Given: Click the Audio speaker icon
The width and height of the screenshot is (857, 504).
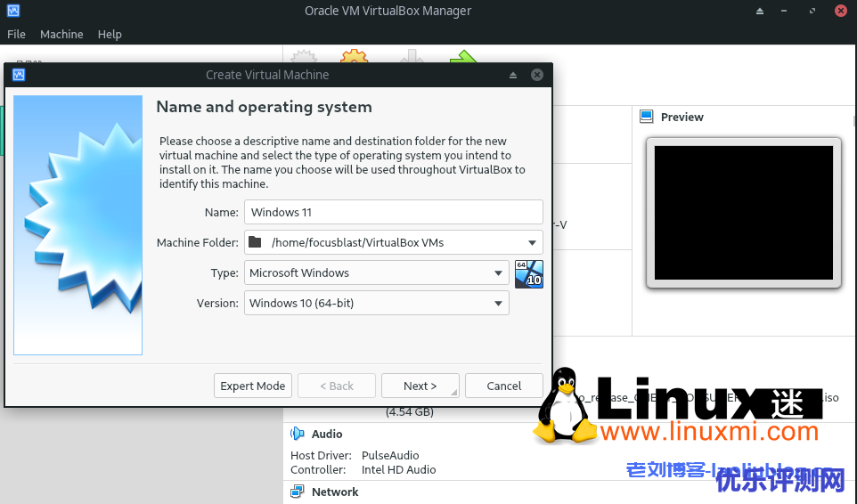Looking at the screenshot, I should [298, 434].
